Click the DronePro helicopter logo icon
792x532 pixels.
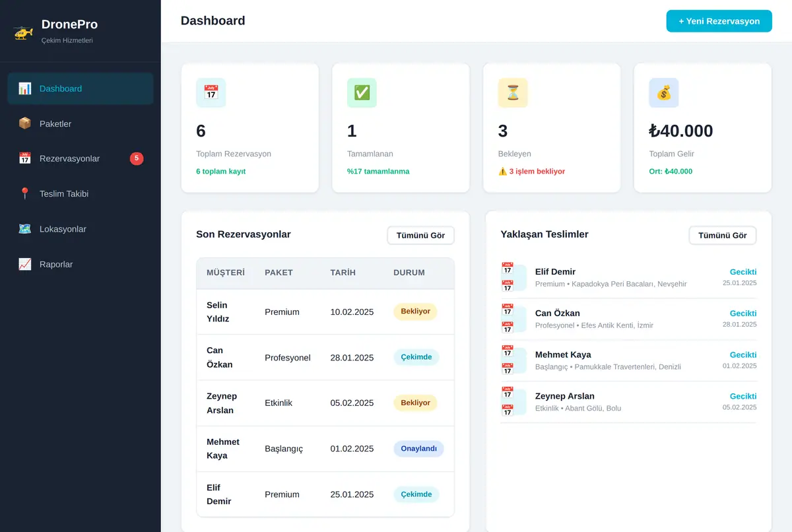pyautogui.click(x=23, y=32)
